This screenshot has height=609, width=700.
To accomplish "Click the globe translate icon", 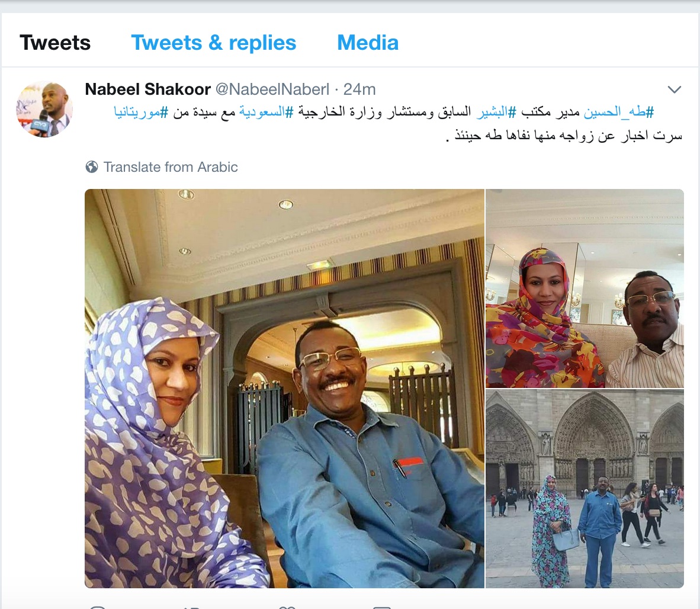I will coord(92,167).
